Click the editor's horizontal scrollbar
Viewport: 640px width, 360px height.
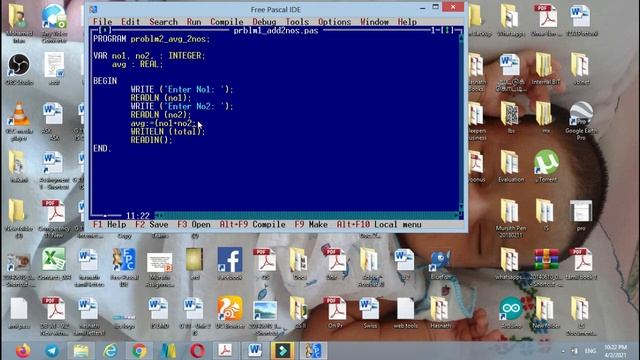pyautogui.click(x=307, y=215)
